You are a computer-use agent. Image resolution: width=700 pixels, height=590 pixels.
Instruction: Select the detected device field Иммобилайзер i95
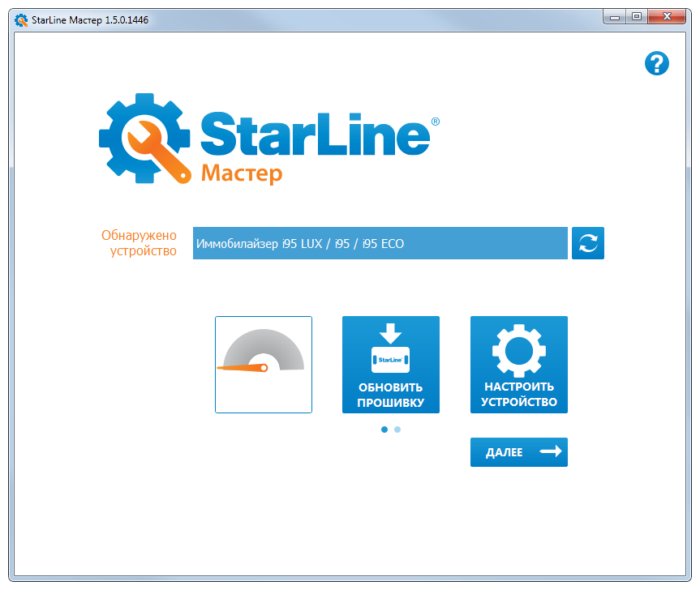[380, 243]
